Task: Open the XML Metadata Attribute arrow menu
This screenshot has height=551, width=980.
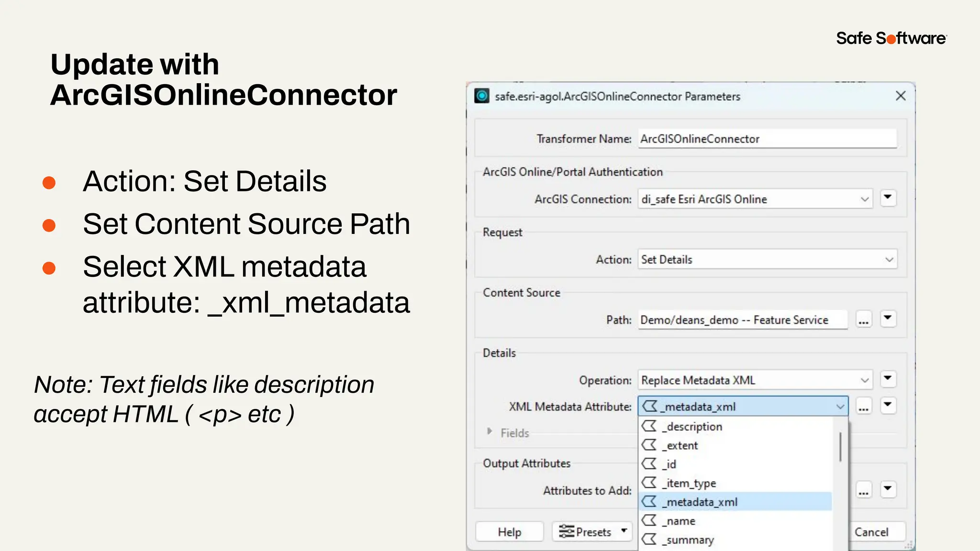Action: [x=888, y=405]
